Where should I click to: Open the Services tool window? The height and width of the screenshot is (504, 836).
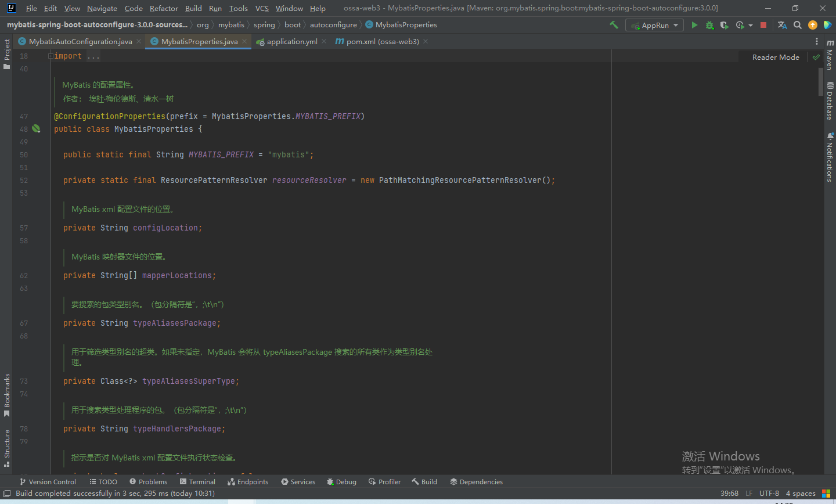(x=298, y=482)
